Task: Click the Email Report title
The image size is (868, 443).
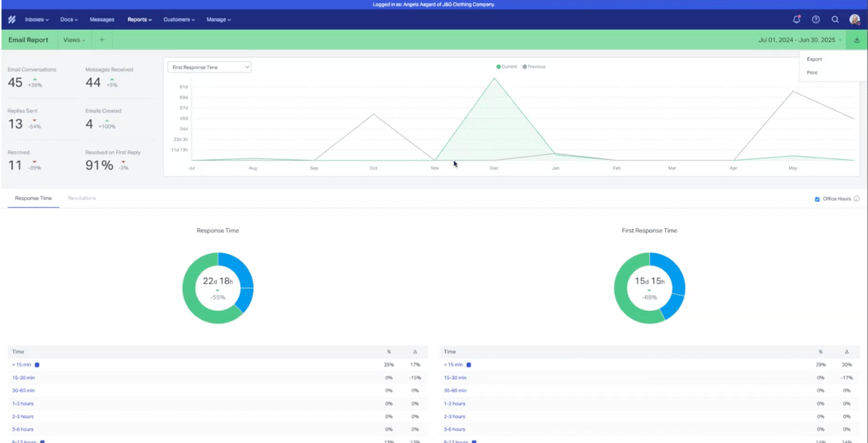Action: click(28, 40)
